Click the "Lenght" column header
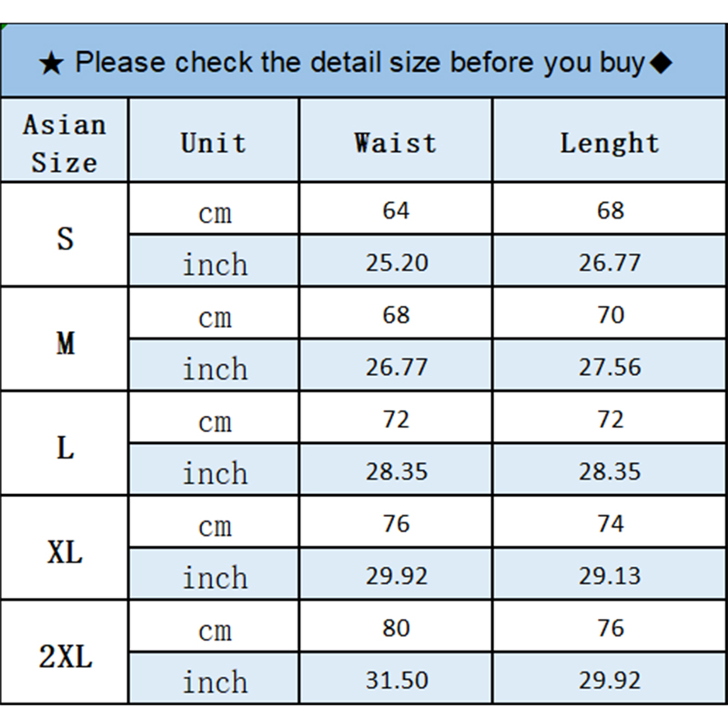This screenshot has width=728, height=728. tap(610, 143)
